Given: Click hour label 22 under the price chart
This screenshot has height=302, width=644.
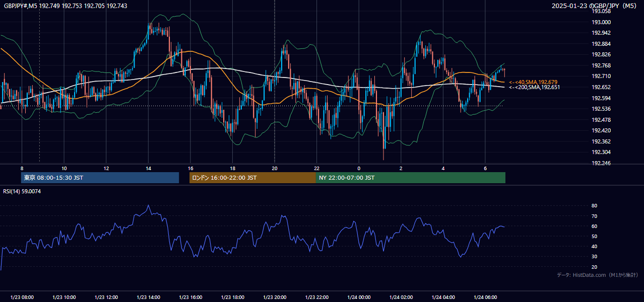Looking at the screenshot, I should pos(316,168).
